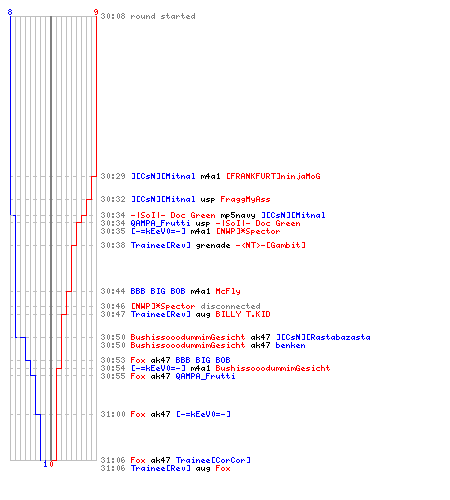Select BBB BIG BOB at 30:44
This screenshot has height=500, width=450.
point(158,291)
